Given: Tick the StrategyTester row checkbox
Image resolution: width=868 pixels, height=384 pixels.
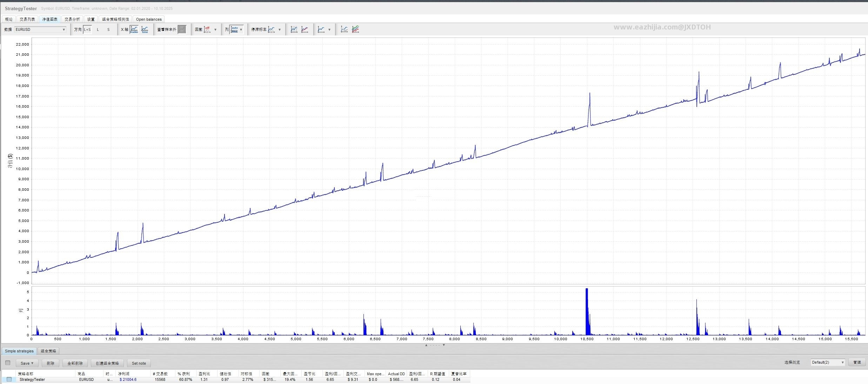Looking at the screenshot, I should pyautogui.click(x=9, y=379).
